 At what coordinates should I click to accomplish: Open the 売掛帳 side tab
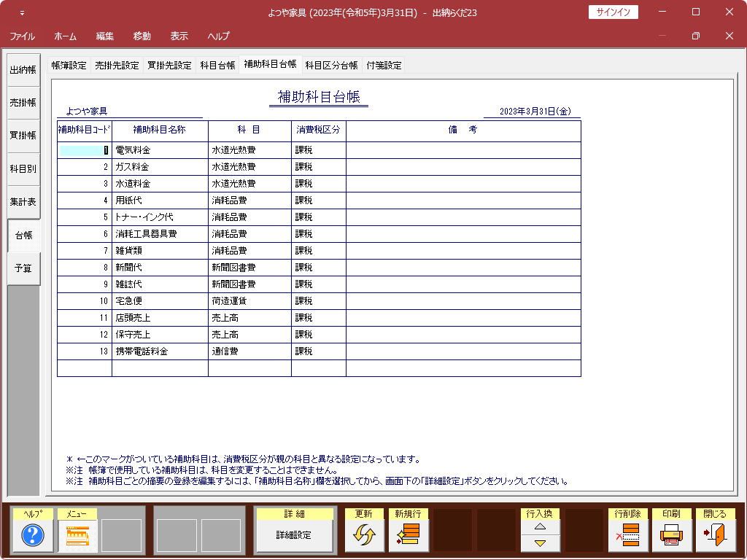[23, 103]
